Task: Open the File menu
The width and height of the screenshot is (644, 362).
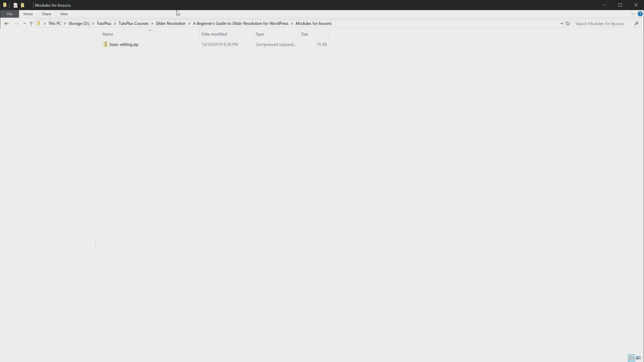Action: click(x=9, y=14)
